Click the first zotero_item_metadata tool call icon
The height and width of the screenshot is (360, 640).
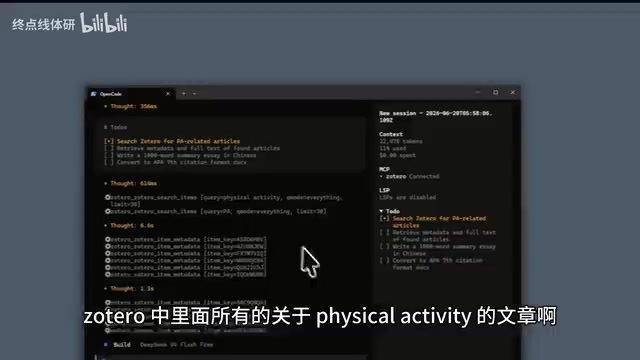coord(108,239)
